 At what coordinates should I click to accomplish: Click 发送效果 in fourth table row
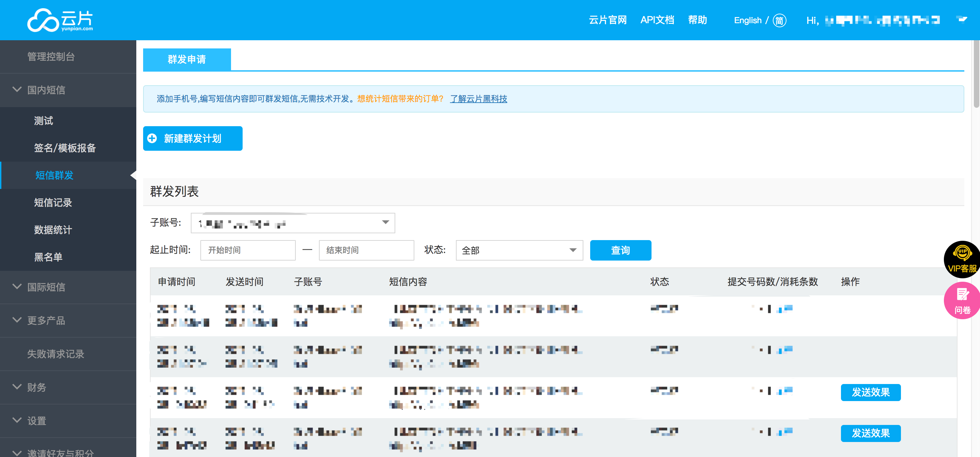[x=870, y=433]
